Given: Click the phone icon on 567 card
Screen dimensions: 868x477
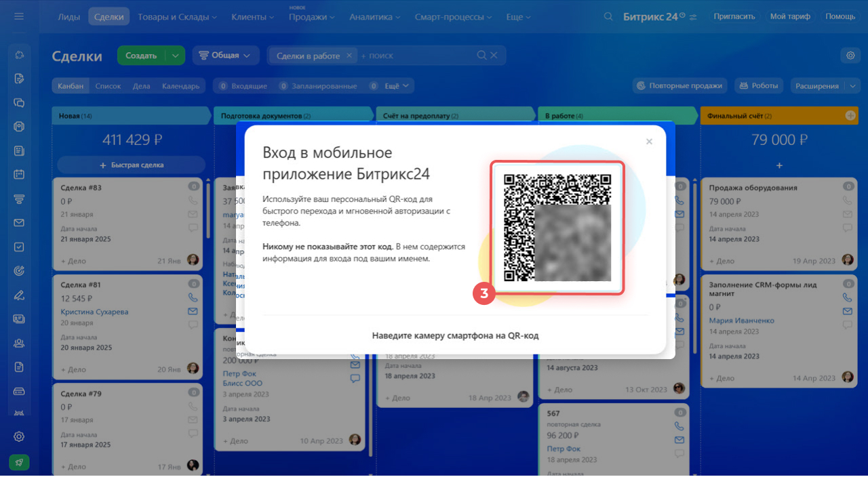Looking at the screenshot, I should (679, 426).
